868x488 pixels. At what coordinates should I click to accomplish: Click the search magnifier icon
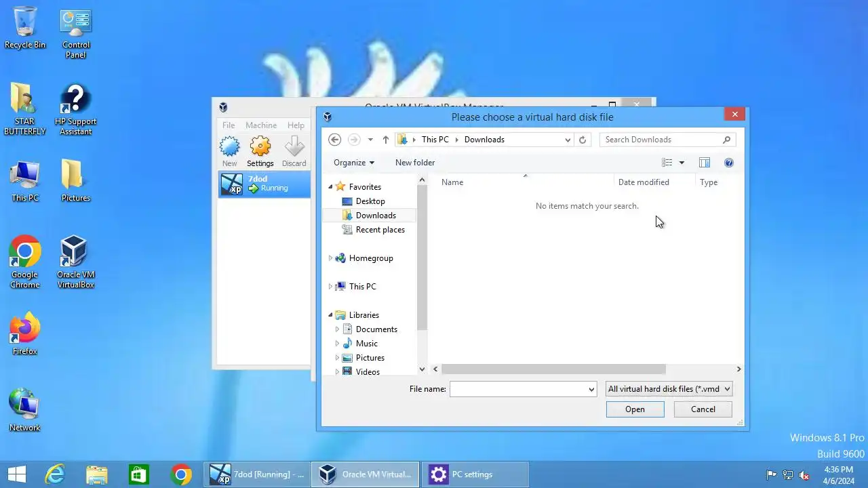(726, 140)
